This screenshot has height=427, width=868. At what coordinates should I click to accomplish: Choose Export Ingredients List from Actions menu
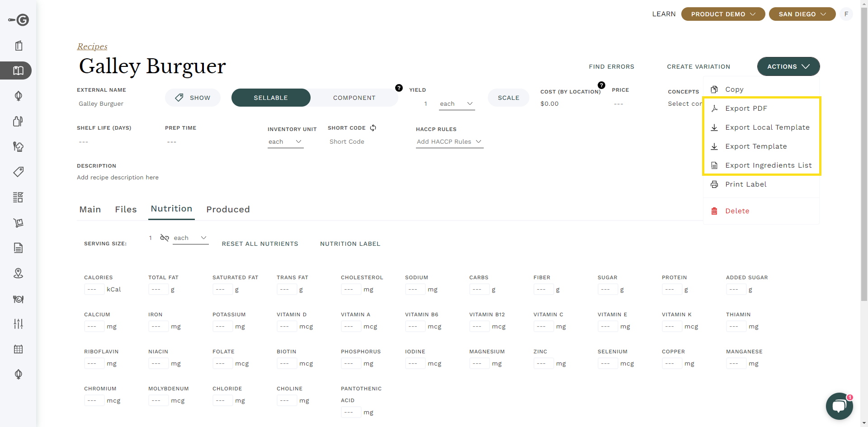coord(768,165)
